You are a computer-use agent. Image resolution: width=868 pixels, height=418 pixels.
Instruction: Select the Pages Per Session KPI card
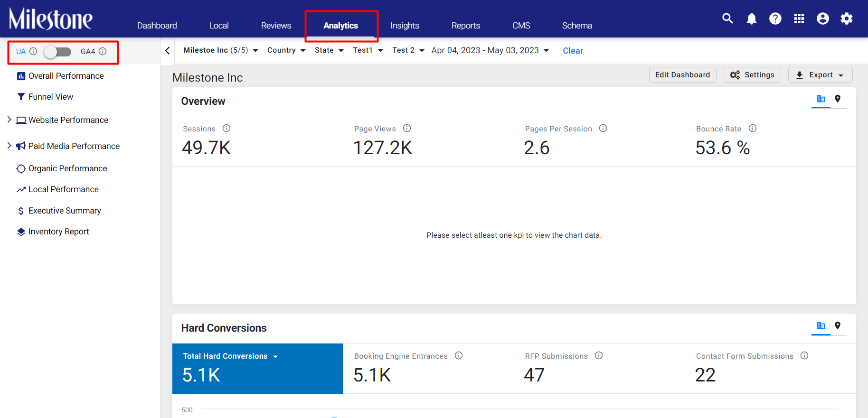point(600,141)
